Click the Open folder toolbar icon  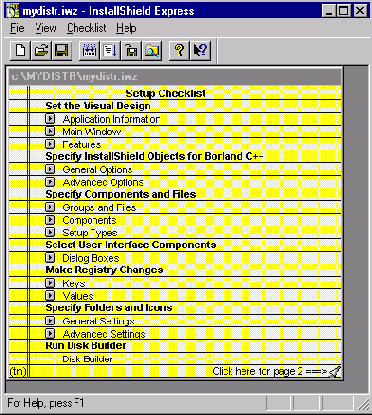(41, 51)
